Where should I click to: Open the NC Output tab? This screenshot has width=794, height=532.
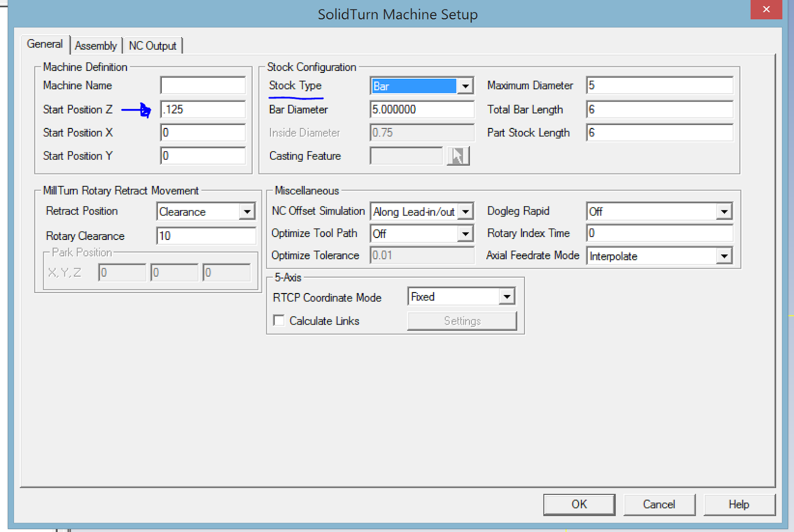152,46
